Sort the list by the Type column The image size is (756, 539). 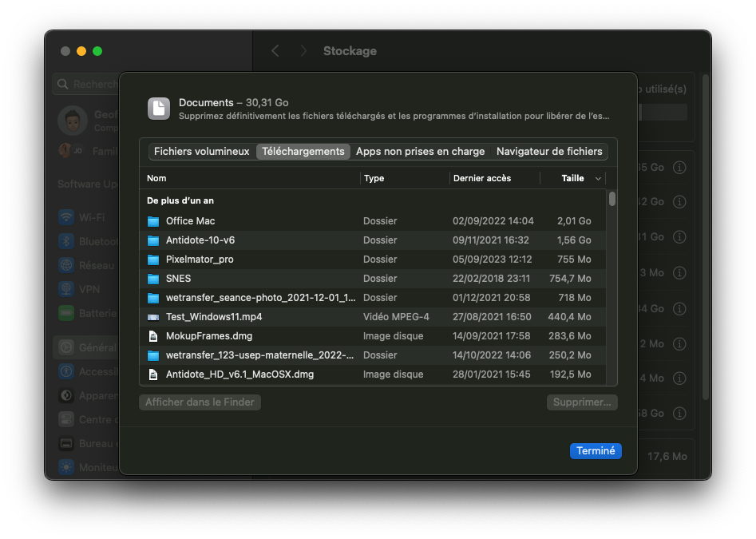click(405, 178)
